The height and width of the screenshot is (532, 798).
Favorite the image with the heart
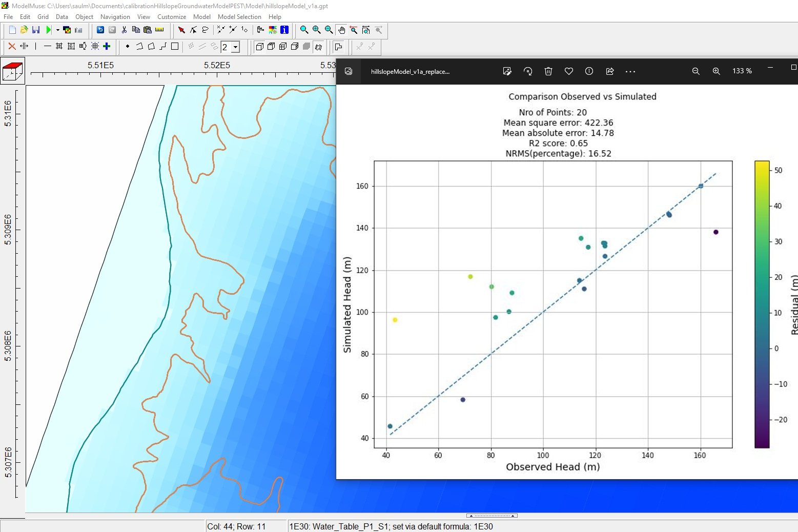click(x=568, y=71)
